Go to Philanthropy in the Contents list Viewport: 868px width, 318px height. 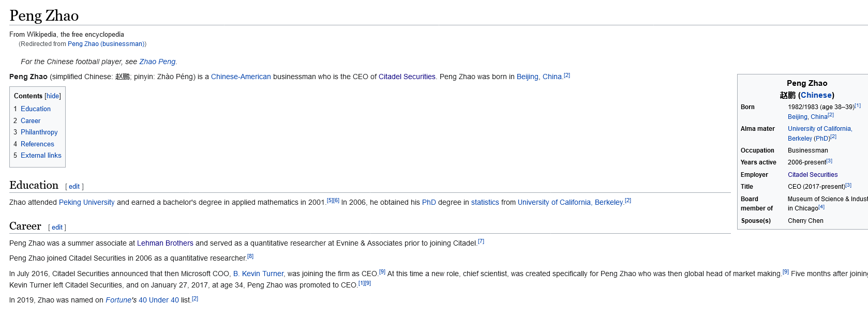(39, 132)
